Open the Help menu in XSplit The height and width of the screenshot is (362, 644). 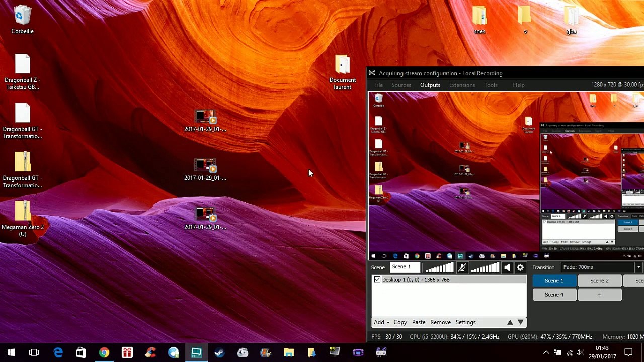pyautogui.click(x=519, y=85)
